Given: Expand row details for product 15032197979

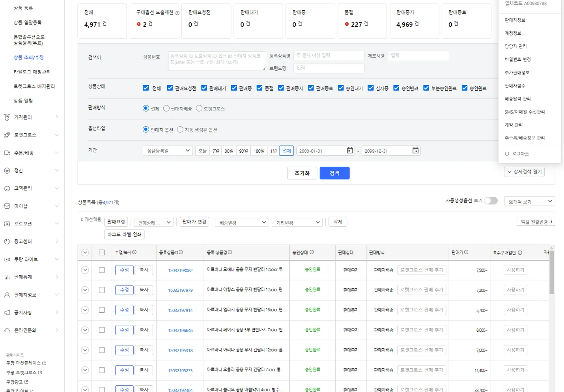Looking at the screenshot, I should tap(85, 290).
